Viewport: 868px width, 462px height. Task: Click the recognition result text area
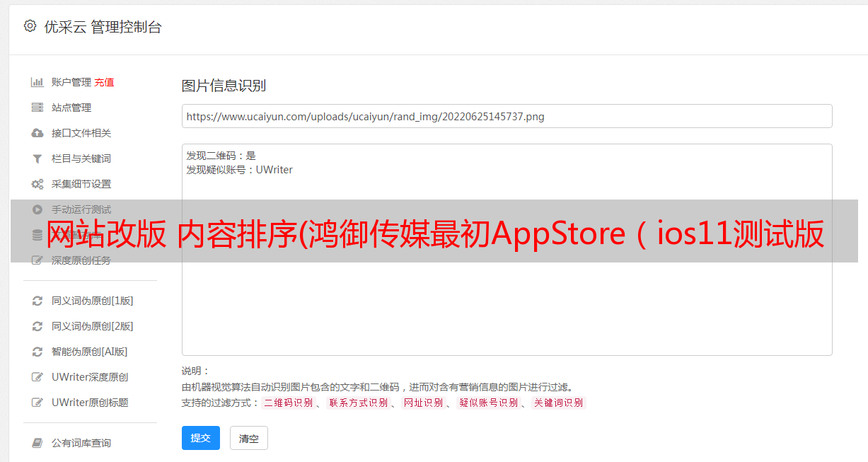(x=507, y=249)
